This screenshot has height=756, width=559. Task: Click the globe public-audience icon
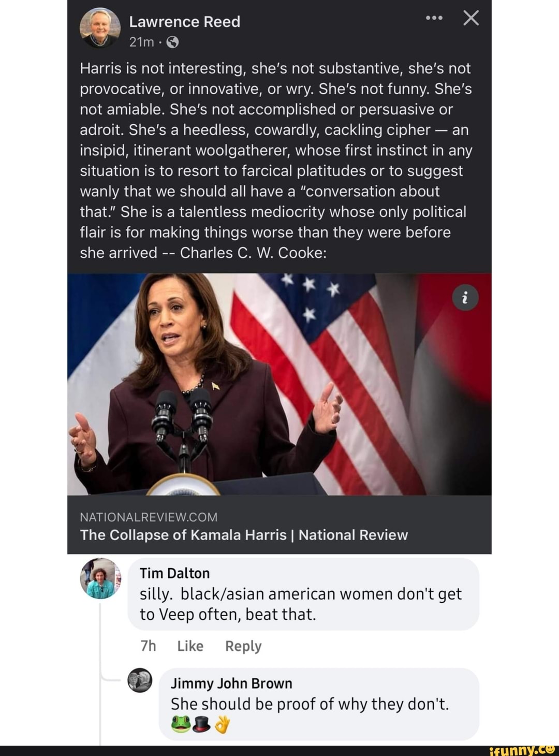click(x=173, y=42)
